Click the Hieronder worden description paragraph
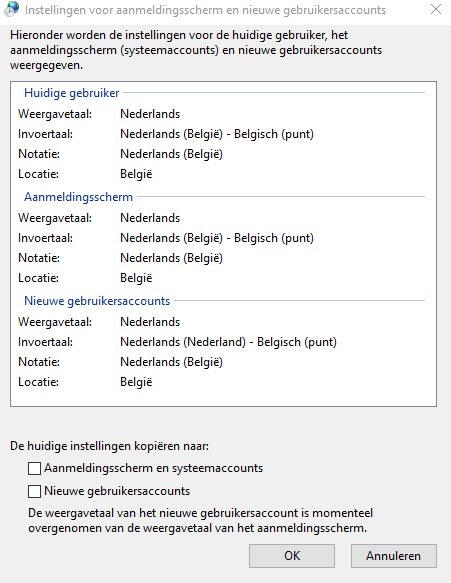Viewport: 451px width, 583px height. 196,50
